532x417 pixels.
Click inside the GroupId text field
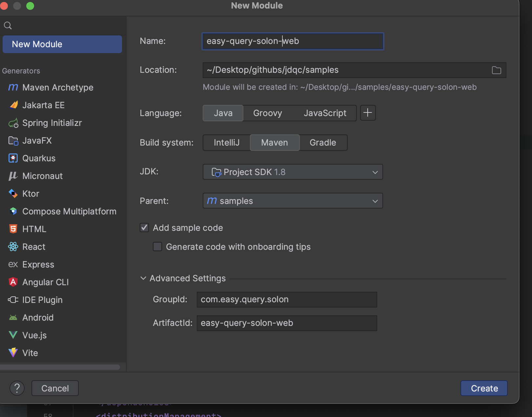[x=287, y=300]
